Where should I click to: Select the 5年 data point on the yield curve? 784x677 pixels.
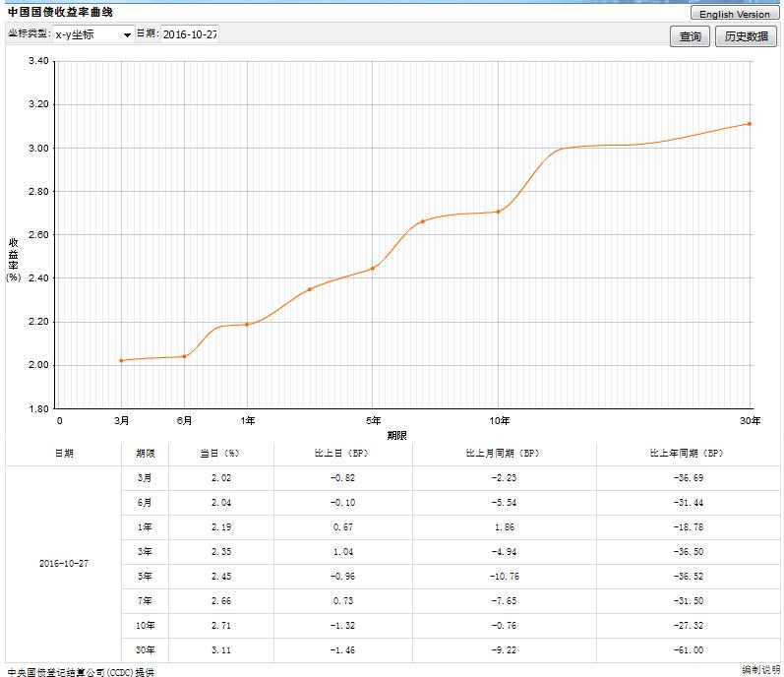coord(373,268)
